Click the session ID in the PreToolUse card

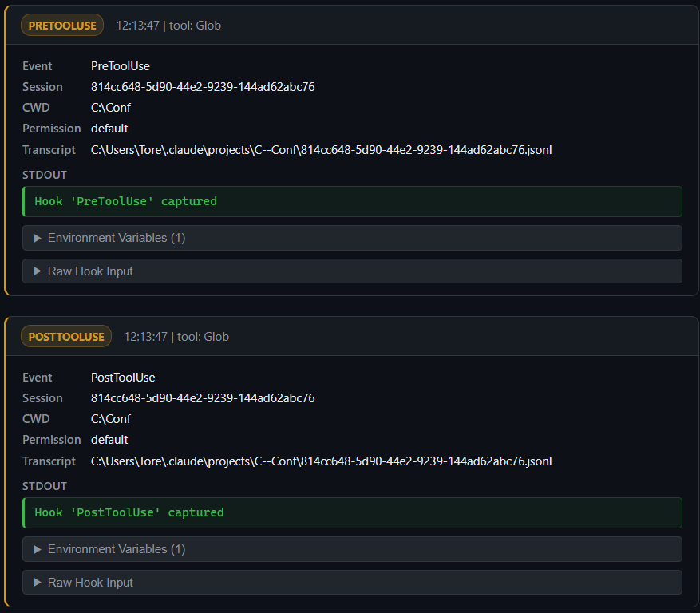point(202,86)
